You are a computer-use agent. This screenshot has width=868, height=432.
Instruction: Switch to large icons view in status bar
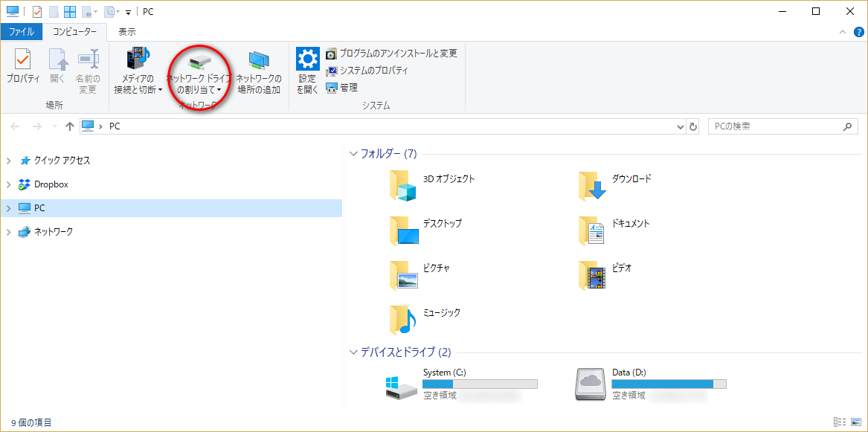click(855, 422)
